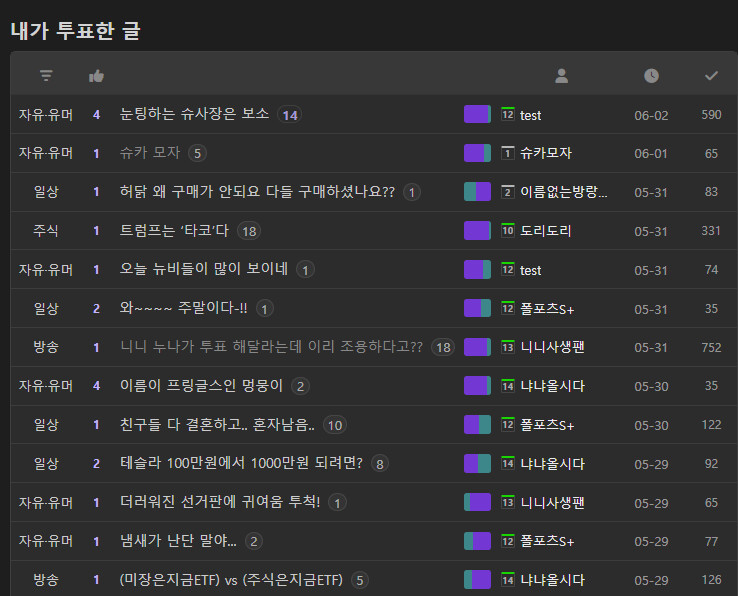Image resolution: width=738 pixels, height=596 pixels.
Task: Click author name 이름없는방랑...
Action: [x=563, y=192]
